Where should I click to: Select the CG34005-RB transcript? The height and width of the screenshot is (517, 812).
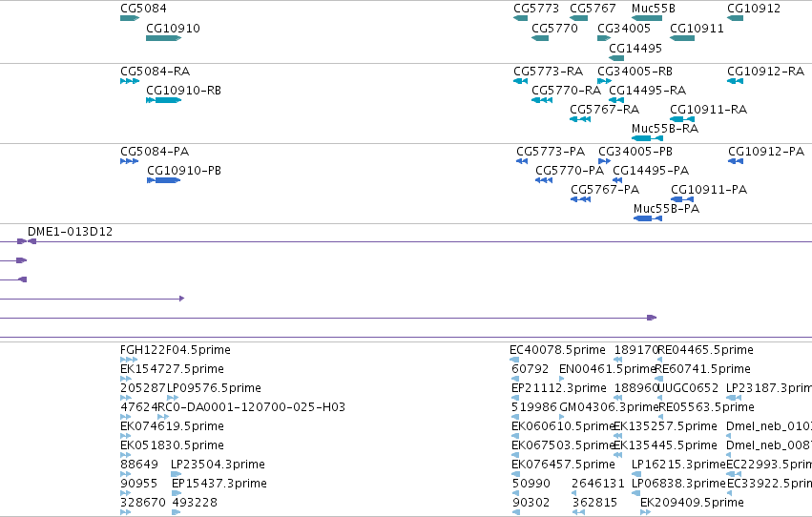[604, 81]
